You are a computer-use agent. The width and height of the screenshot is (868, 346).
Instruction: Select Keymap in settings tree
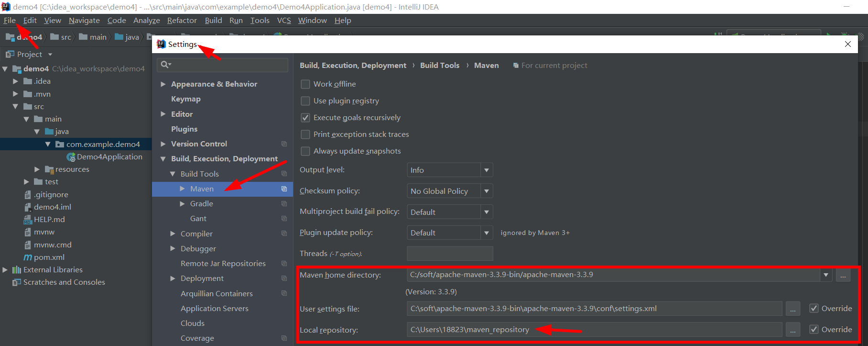tap(185, 99)
